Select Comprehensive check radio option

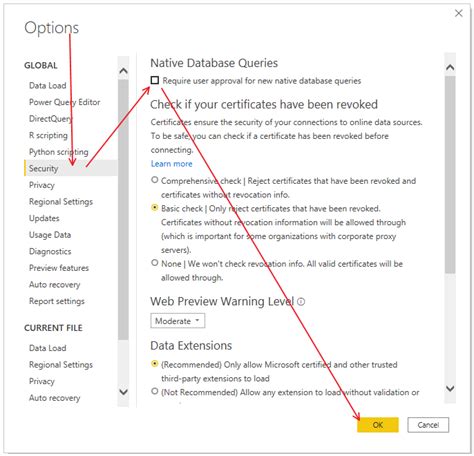(x=155, y=180)
